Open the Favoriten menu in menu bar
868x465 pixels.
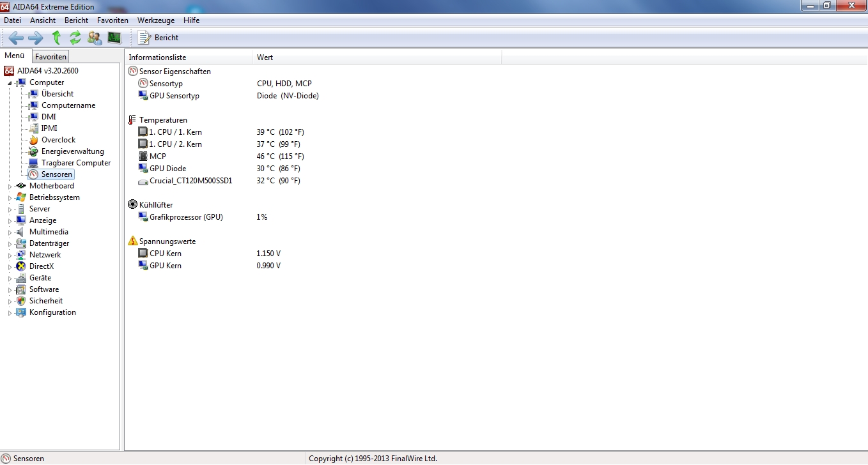(112, 20)
